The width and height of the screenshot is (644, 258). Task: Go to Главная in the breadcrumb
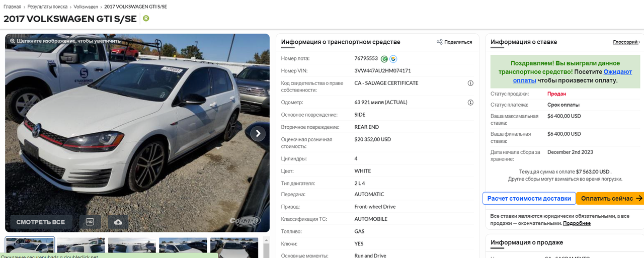coord(12,7)
